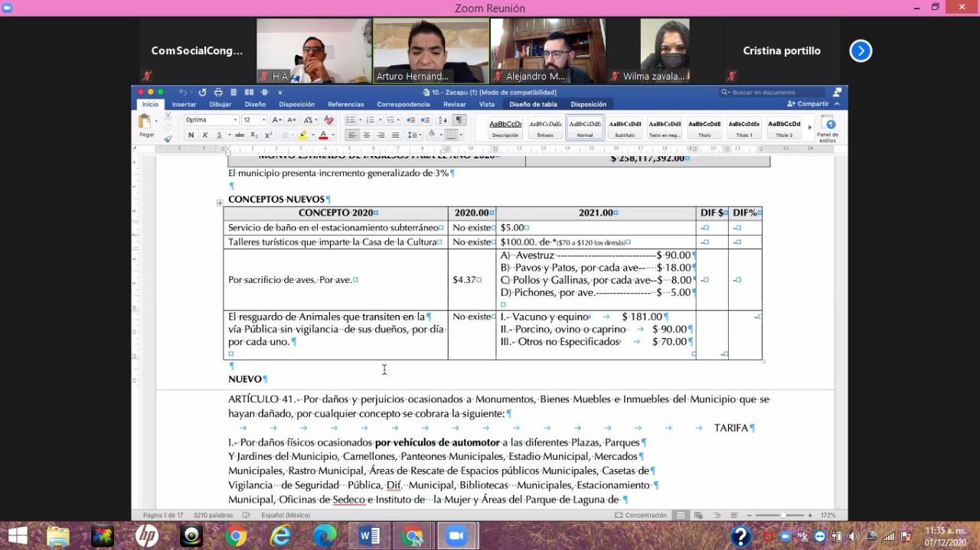Open the Panel de estilos
The width and height of the screenshot is (980, 550).
click(827, 127)
